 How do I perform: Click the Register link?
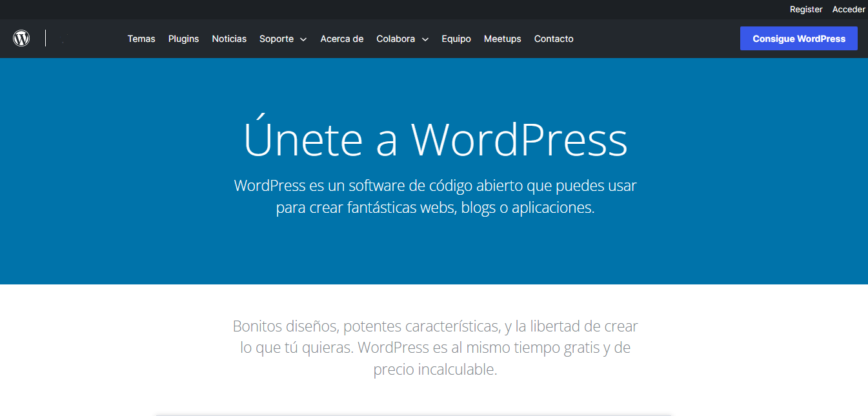(x=806, y=9)
